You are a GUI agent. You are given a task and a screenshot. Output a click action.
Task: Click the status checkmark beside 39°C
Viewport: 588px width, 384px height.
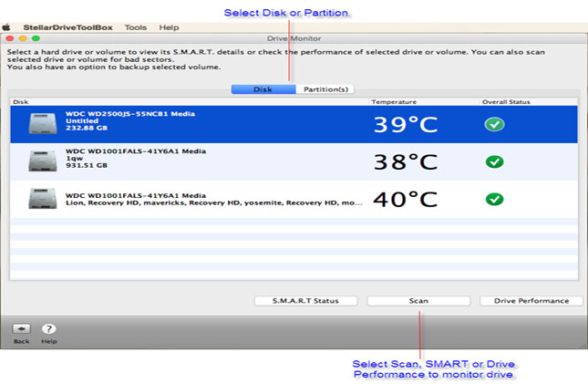[494, 124]
